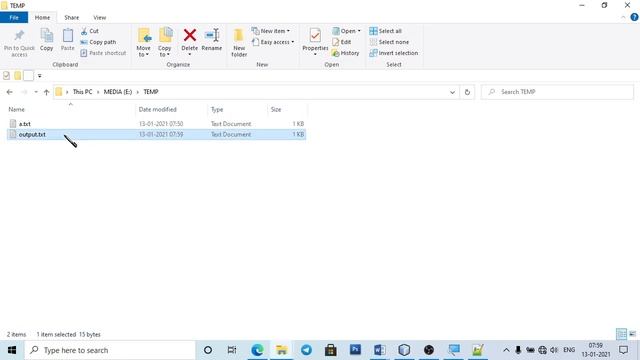
Task: Open Word from the taskbar
Action: 380,350
